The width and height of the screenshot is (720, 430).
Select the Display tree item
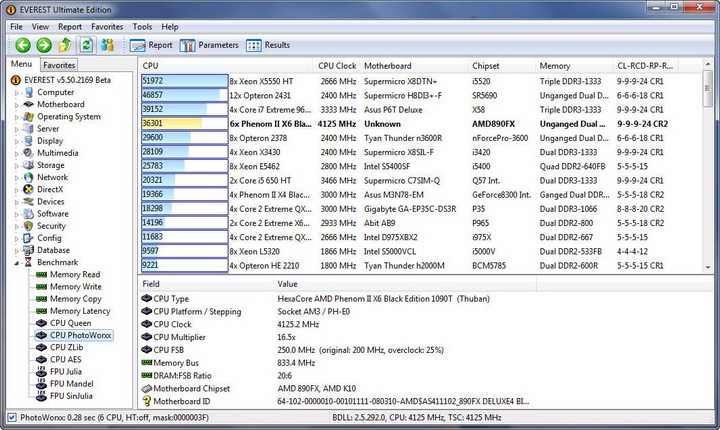50,141
